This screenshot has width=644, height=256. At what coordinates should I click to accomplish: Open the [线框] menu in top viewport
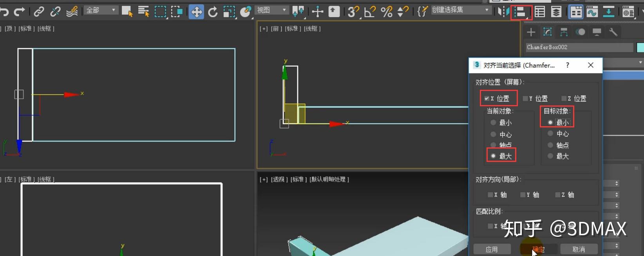click(x=46, y=29)
